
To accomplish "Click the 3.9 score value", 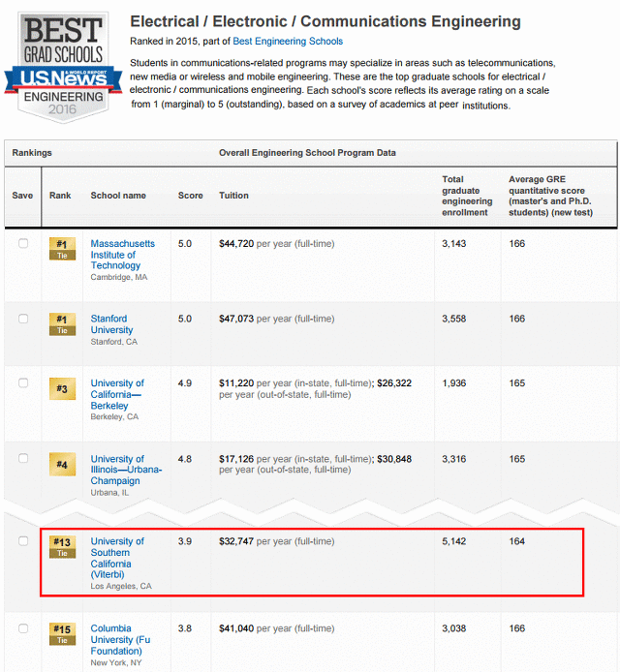I will pyautogui.click(x=185, y=541).
